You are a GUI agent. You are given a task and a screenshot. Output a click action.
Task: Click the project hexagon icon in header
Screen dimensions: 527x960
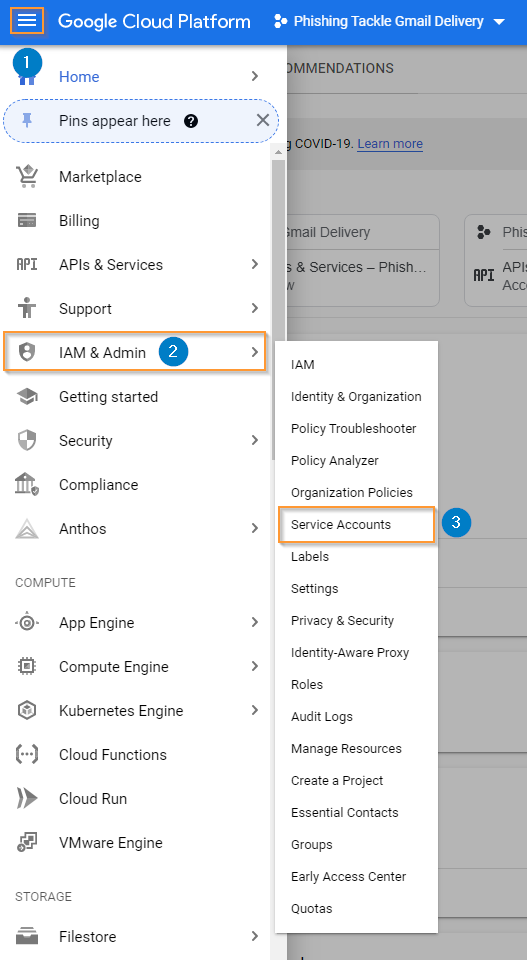click(280, 21)
